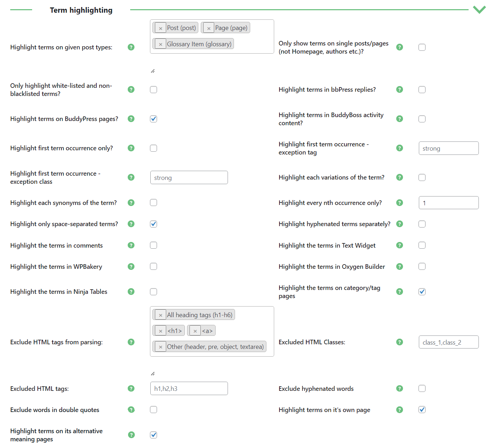Open help for Only show terms on single posts
This screenshot has width=494, height=448.
coord(399,47)
